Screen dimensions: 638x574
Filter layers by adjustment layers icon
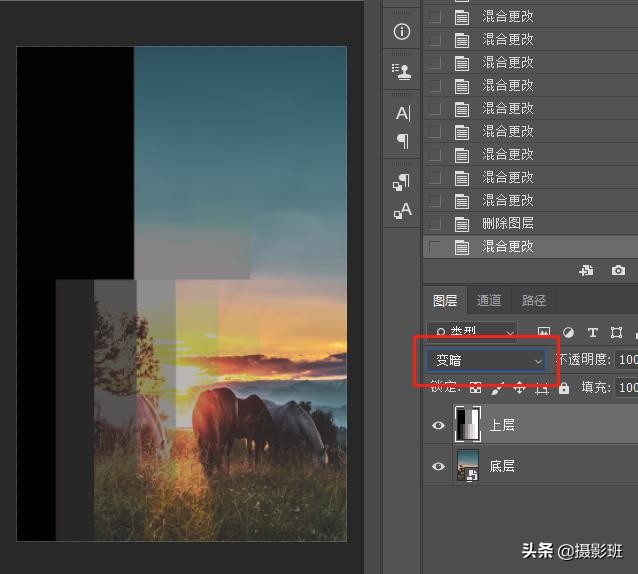tap(568, 333)
